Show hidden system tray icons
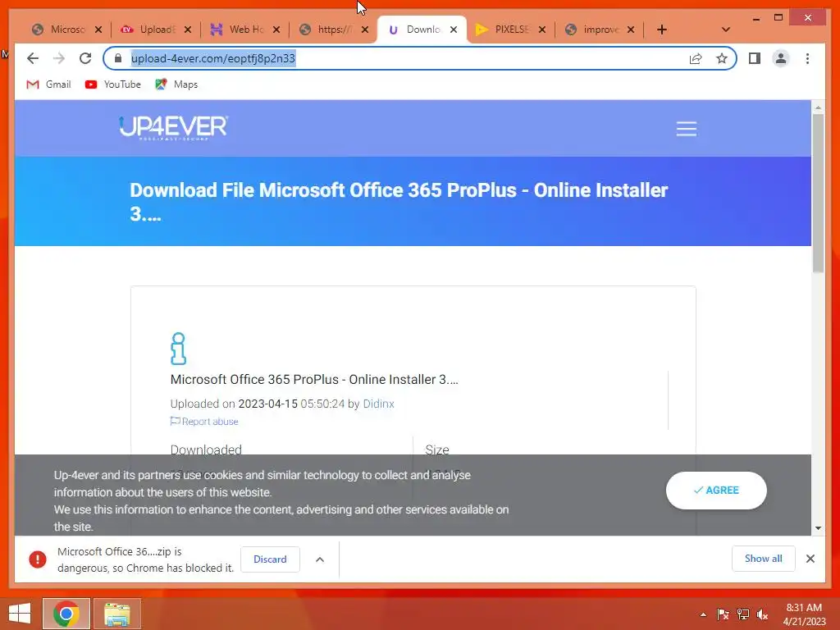This screenshot has width=840, height=630. click(703, 614)
